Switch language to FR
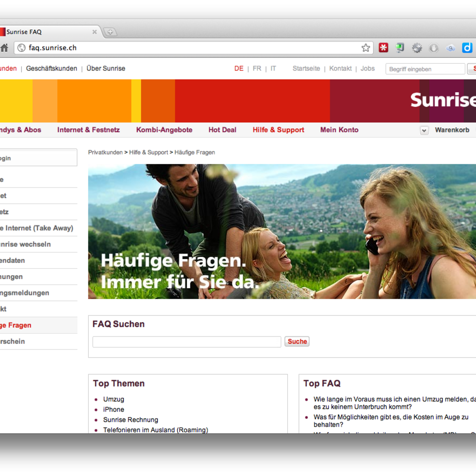The width and height of the screenshot is (476, 476). point(257,68)
